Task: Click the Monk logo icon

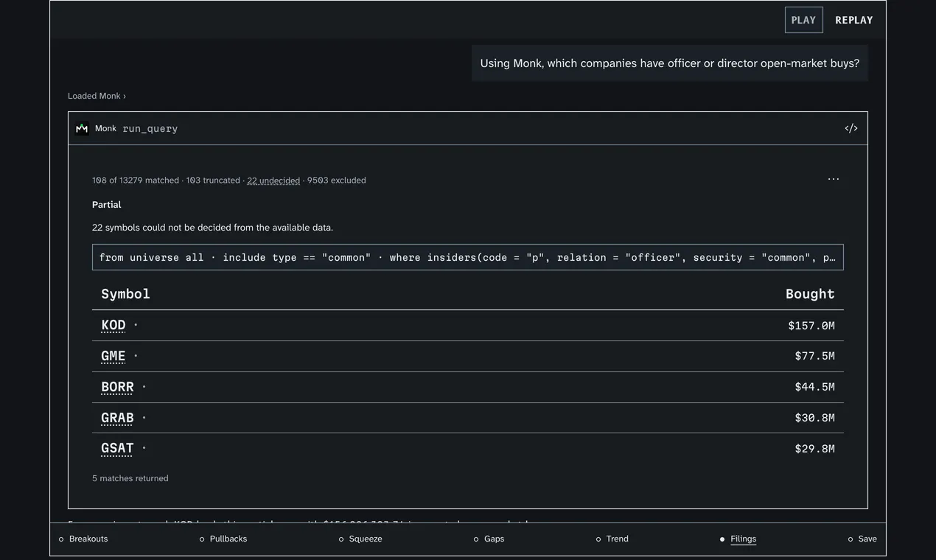Action: (x=82, y=128)
